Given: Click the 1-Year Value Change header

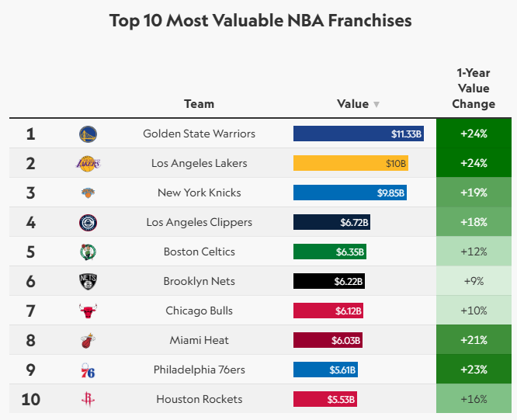Looking at the screenshot, I should pos(473,89).
